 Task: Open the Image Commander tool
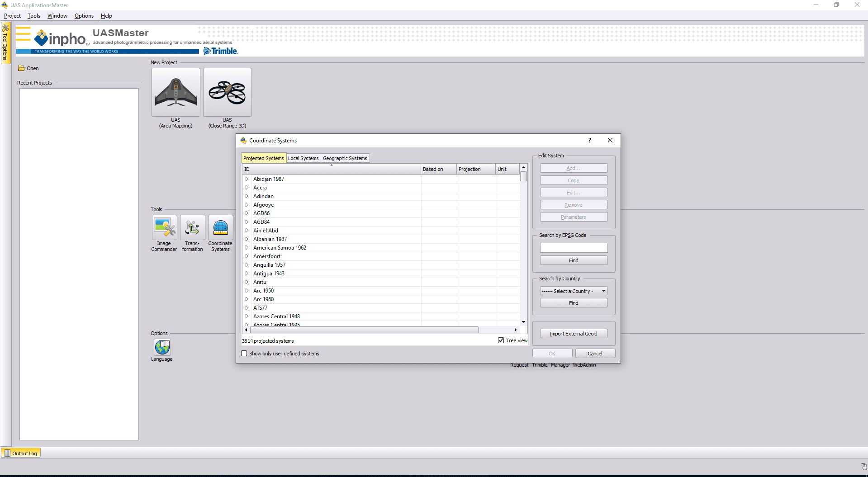point(164,228)
